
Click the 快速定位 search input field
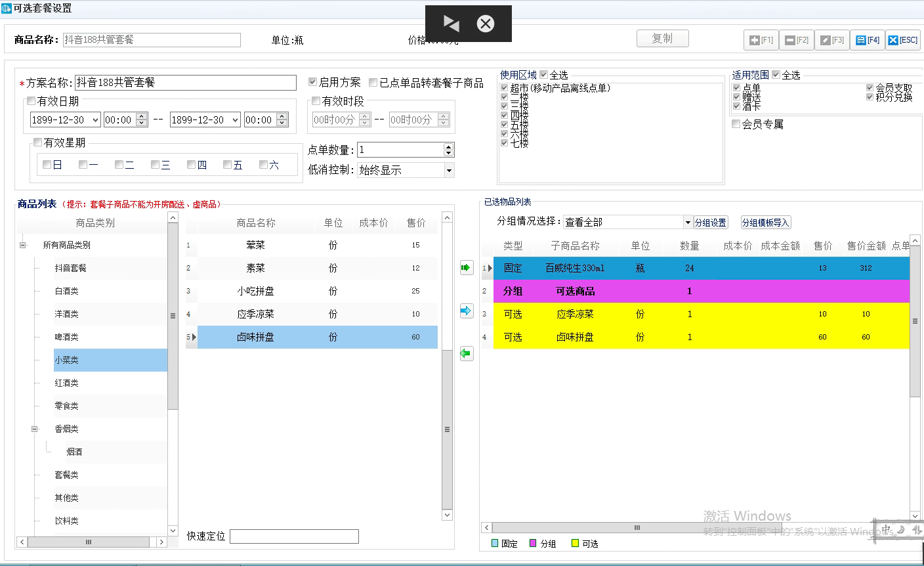[294, 536]
